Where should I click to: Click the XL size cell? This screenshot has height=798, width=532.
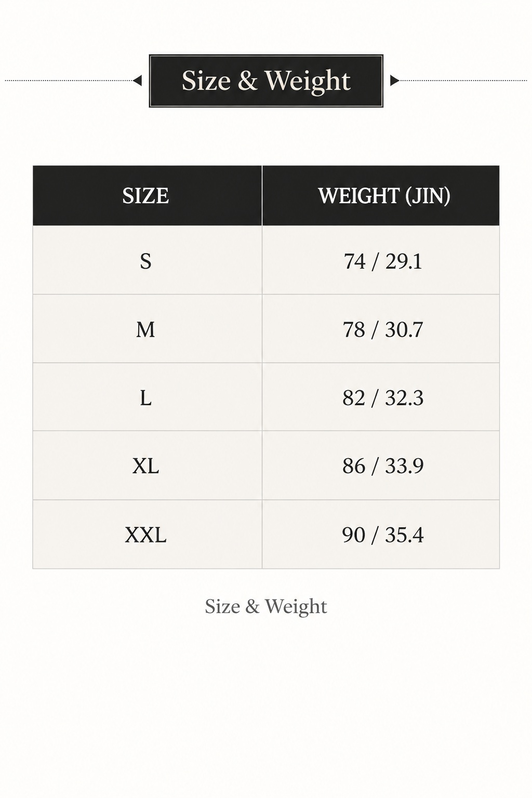(148, 465)
